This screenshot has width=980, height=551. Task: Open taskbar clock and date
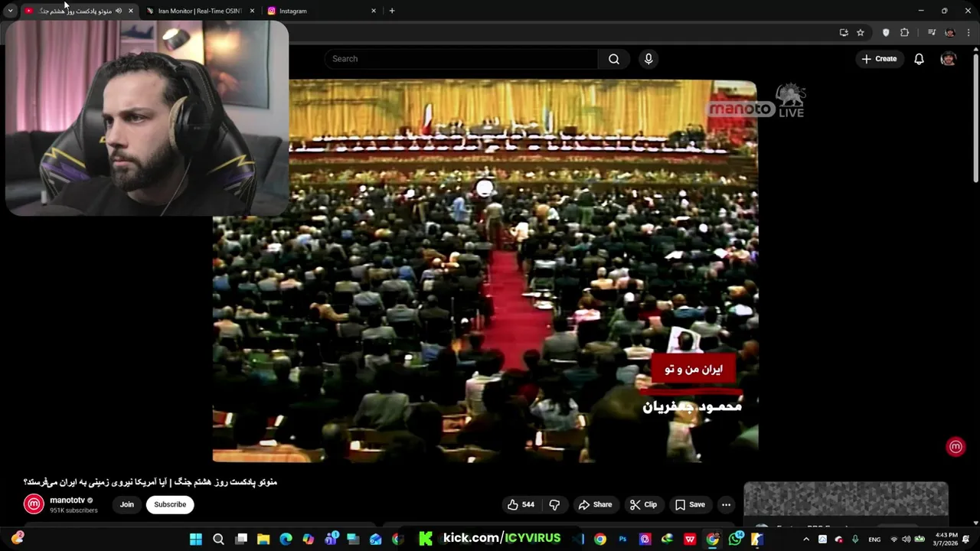click(x=946, y=540)
